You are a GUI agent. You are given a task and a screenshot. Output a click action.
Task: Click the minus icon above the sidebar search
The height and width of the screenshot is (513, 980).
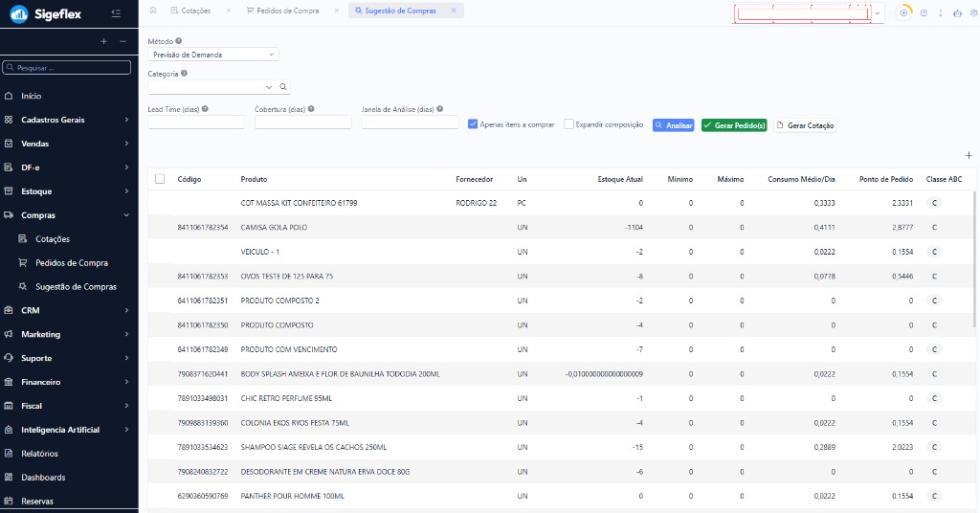point(122,41)
